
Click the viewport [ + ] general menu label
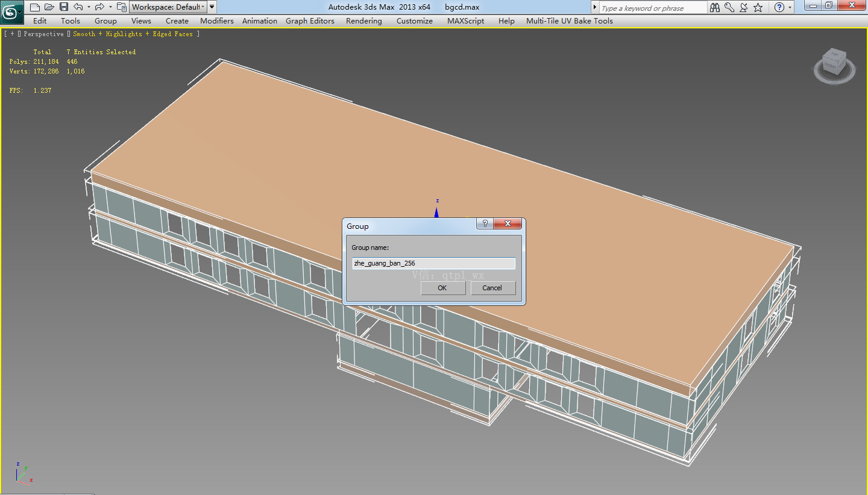pyautogui.click(x=12, y=34)
